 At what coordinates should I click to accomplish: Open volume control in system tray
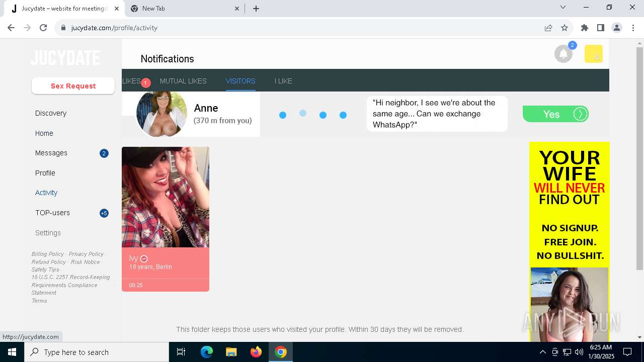(579, 352)
